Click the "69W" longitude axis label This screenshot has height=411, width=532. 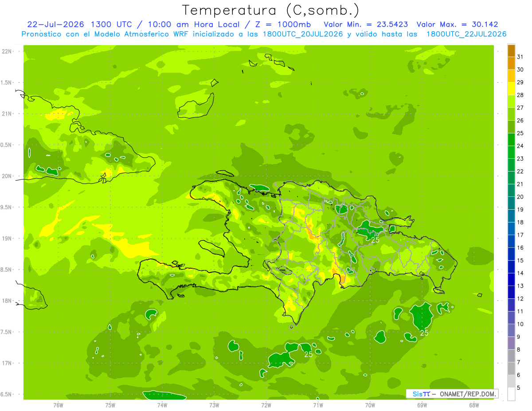[422, 405]
